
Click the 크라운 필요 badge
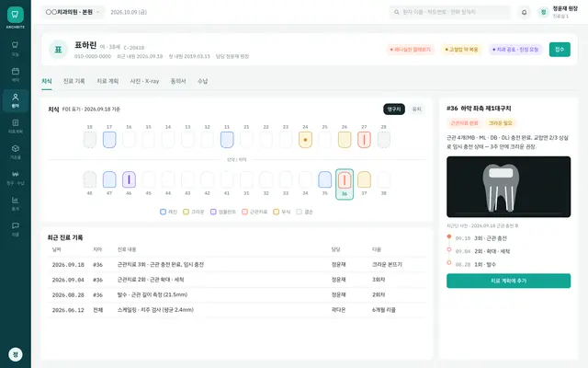pyautogui.click(x=500, y=123)
